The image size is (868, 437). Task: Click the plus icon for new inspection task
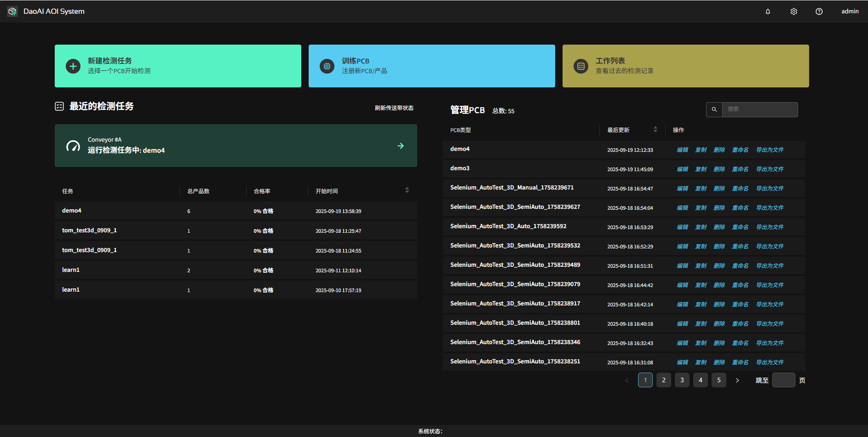coord(73,66)
